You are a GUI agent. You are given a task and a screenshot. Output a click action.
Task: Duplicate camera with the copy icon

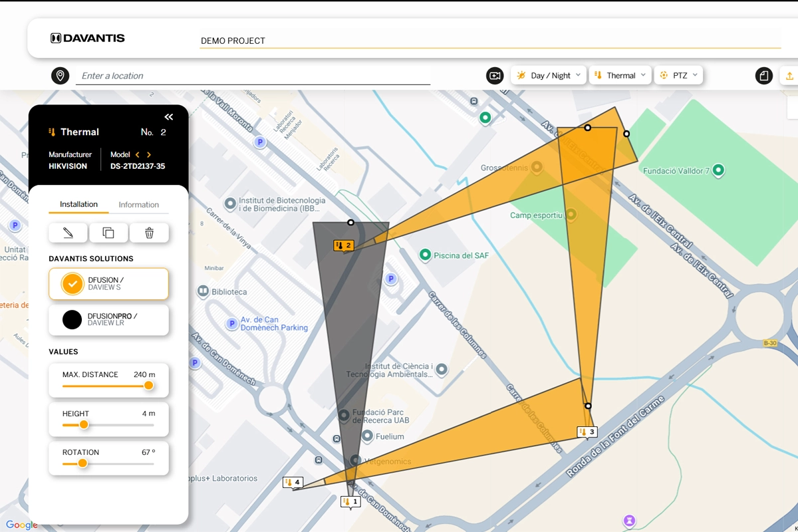108,233
